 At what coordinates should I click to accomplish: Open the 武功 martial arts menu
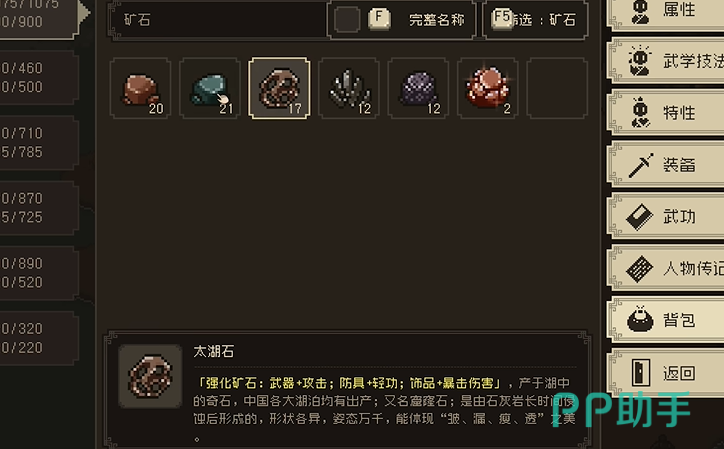pos(667,217)
